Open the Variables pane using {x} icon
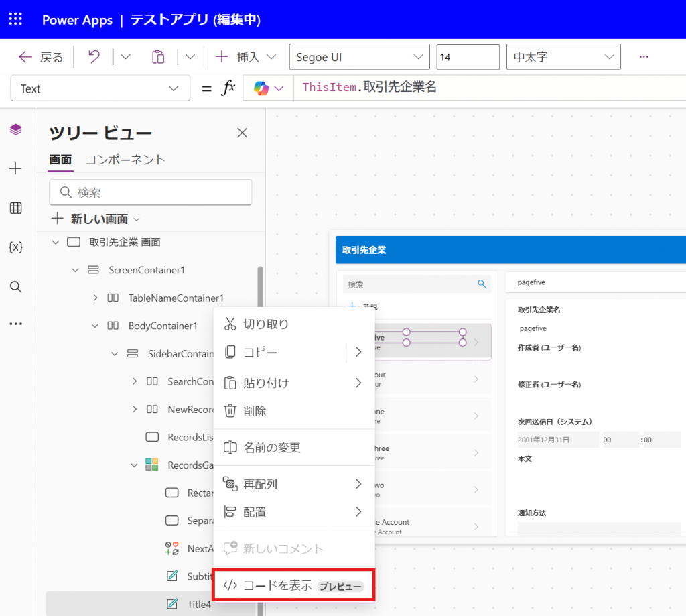Viewport: 686px width, 616px height. click(15, 247)
